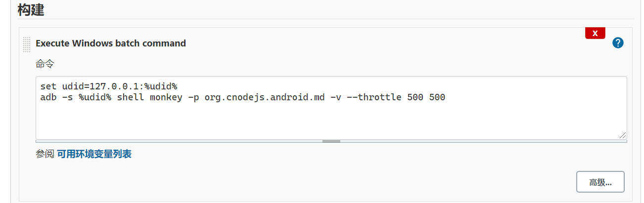Screen dimensions: 644x203
Task: Focus the empty area of command textarea
Action: (x=331, y=121)
